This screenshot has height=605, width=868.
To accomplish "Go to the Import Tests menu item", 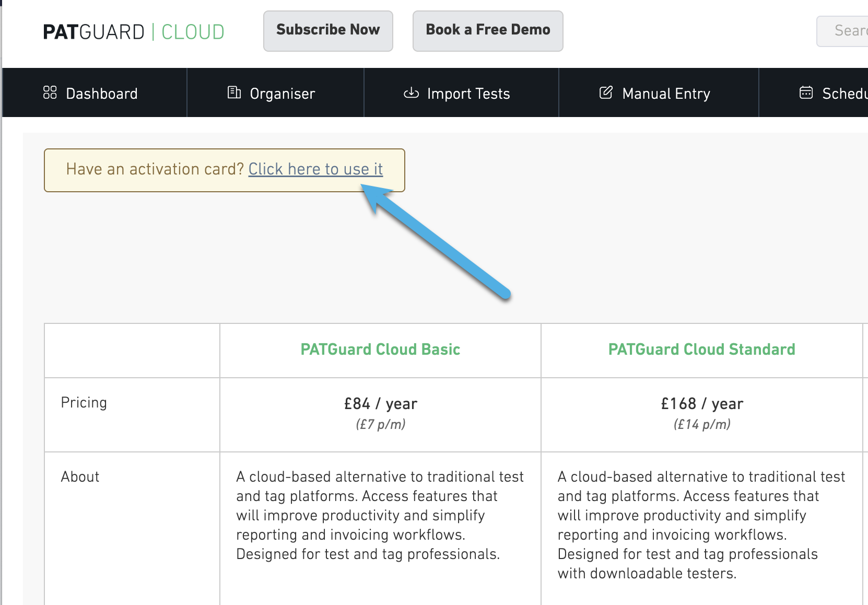I will point(461,92).
